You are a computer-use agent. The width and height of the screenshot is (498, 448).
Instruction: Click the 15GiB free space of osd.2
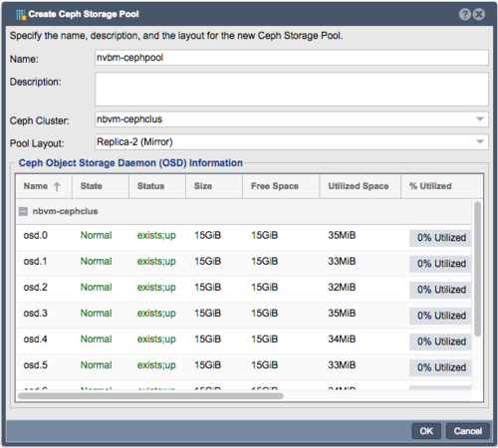click(264, 288)
